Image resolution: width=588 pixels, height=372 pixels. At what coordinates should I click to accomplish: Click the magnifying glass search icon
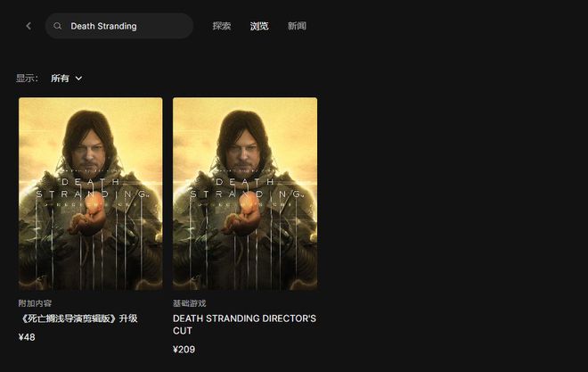[57, 26]
